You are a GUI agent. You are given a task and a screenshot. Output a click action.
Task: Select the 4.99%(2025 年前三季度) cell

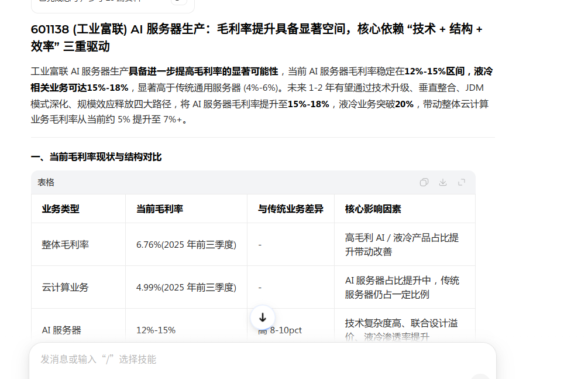(x=187, y=288)
